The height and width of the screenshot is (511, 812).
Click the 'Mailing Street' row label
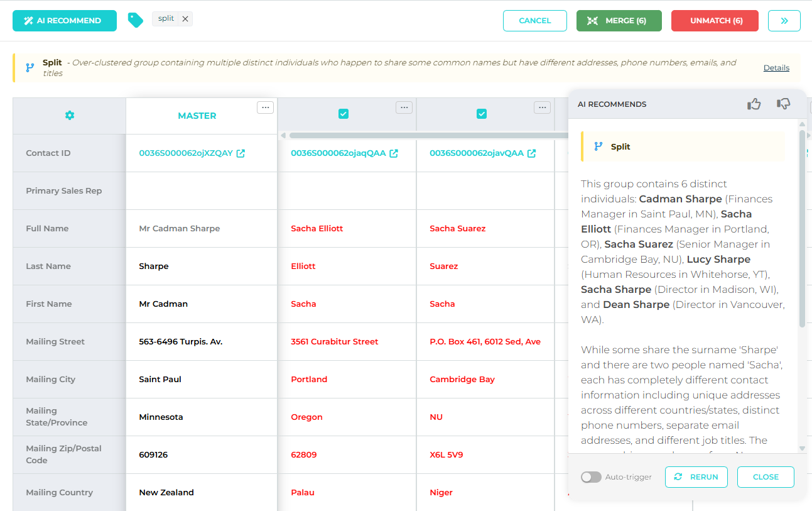pos(55,342)
